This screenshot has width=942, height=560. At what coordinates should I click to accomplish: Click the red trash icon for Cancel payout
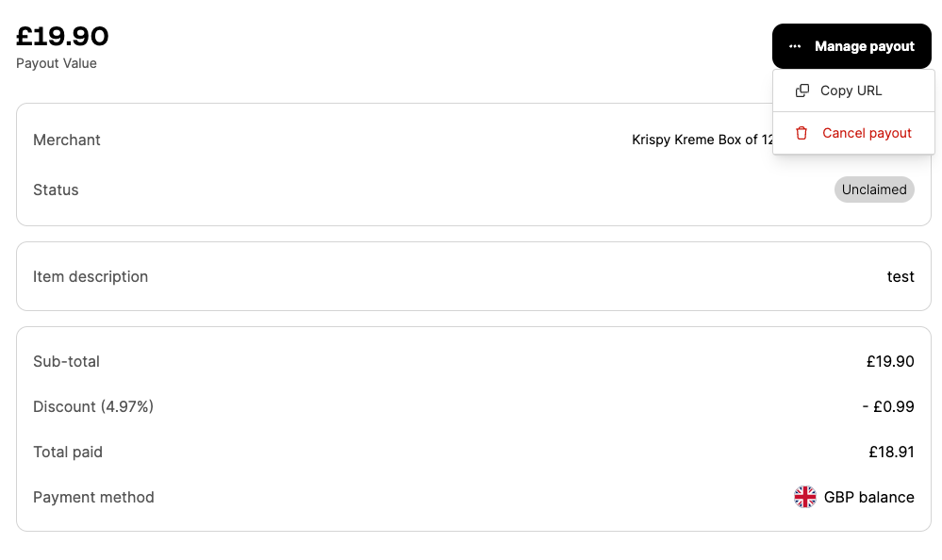[x=802, y=133]
